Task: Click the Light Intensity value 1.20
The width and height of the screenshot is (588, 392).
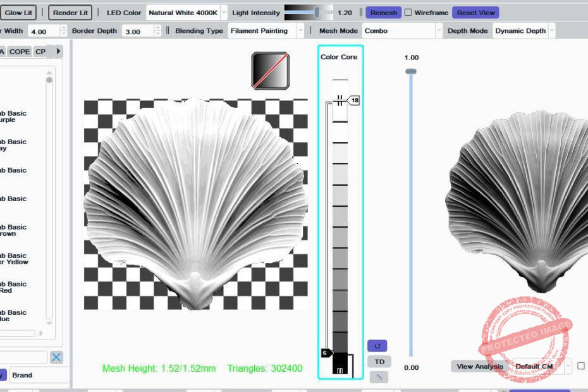Action: pyautogui.click(x=345, y=13)
